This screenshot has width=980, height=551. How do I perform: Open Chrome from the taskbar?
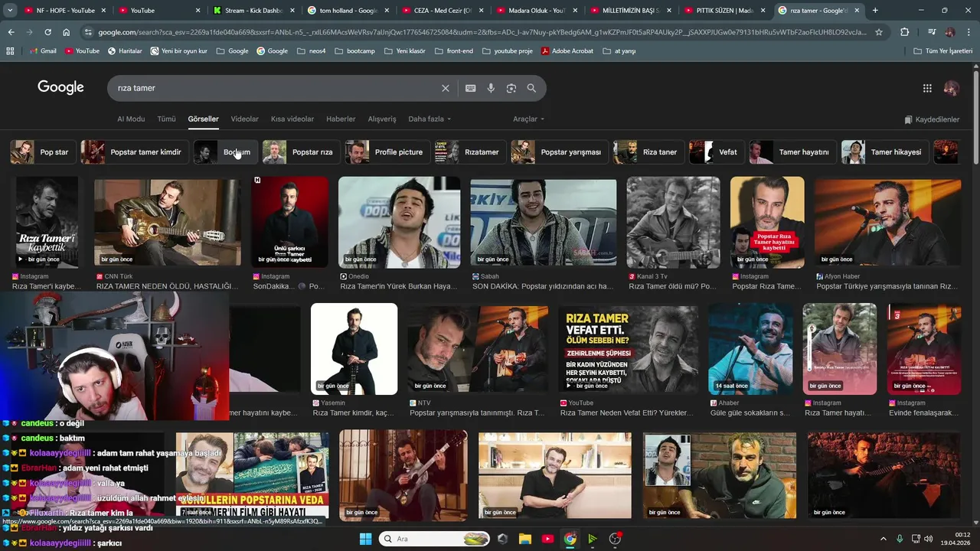570,539
